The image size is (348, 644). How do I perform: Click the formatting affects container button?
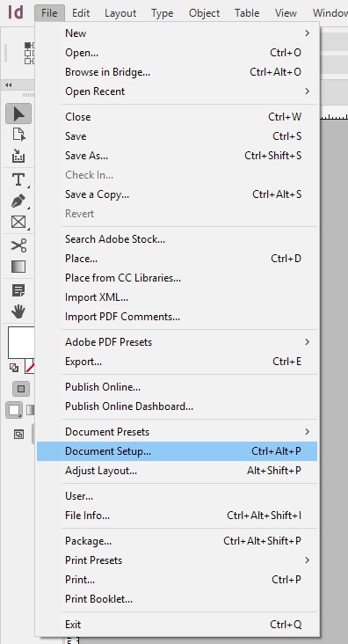(x=21, y=389)
